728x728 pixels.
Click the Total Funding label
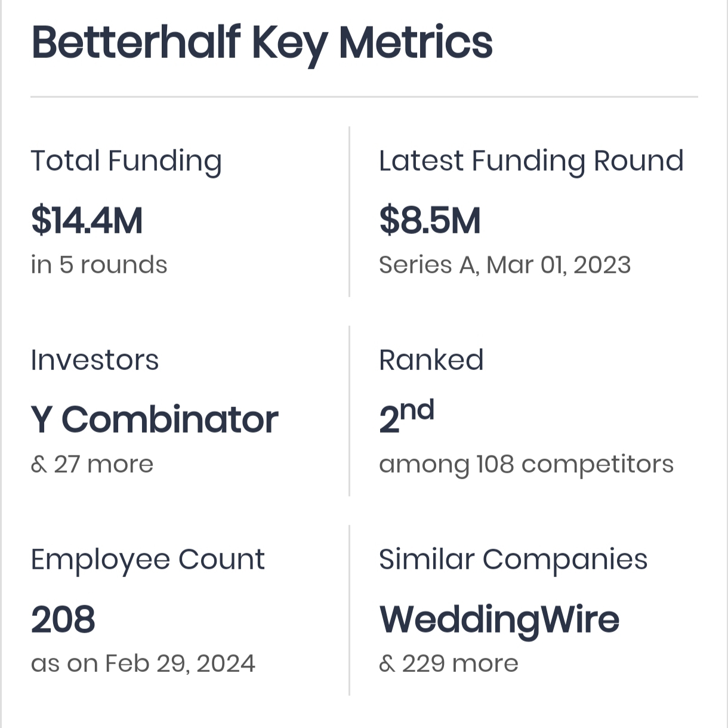click(x=126, y=161)
